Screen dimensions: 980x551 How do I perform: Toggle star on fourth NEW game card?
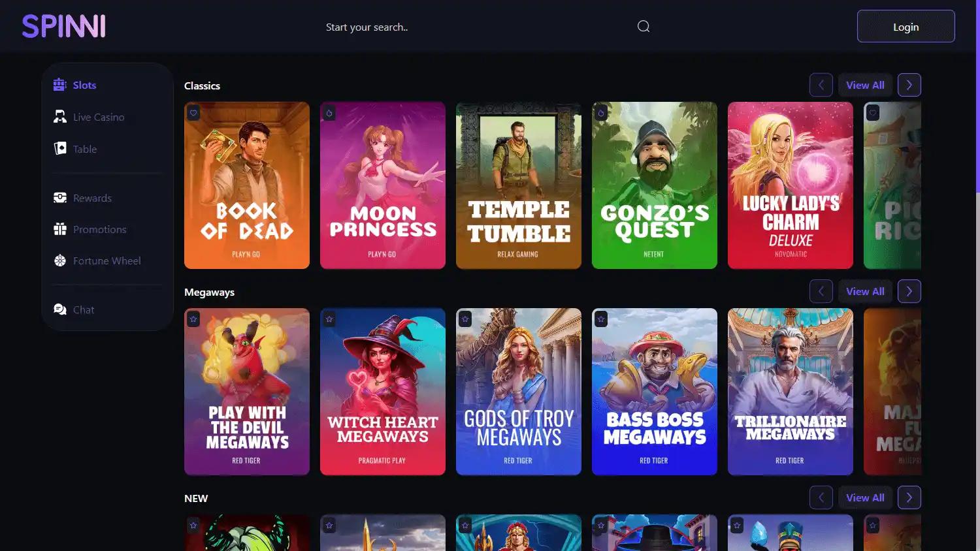[x=601, y=525]
